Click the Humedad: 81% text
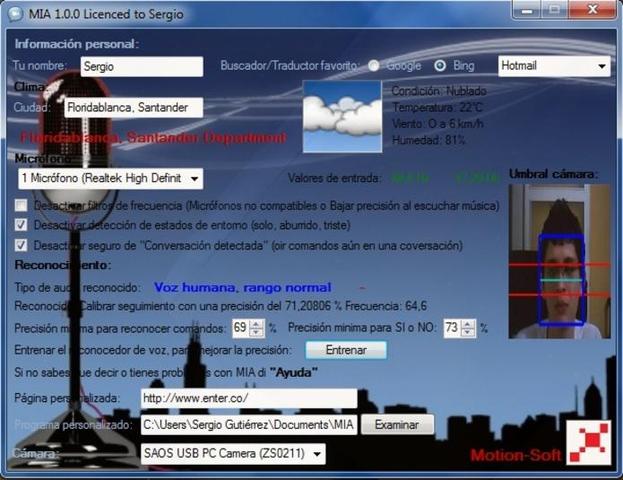Image resolution: width=623 pixels, height=480 pixels. coord(429,140)
